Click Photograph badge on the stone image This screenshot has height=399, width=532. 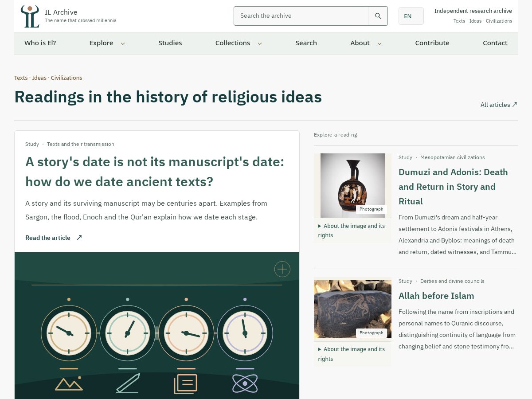tap(372, 333)
